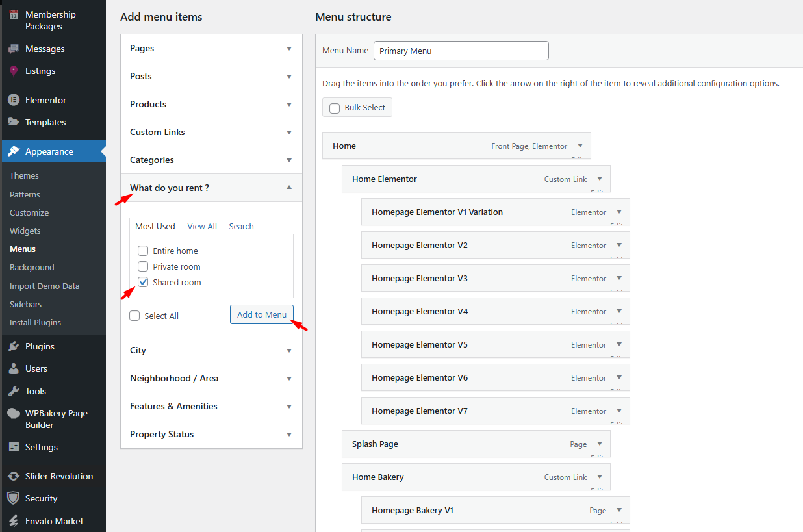Check the Entire home checkbox
Image resolution: width=803 pixels, height=532 pixels.
(x=143, y=251)
